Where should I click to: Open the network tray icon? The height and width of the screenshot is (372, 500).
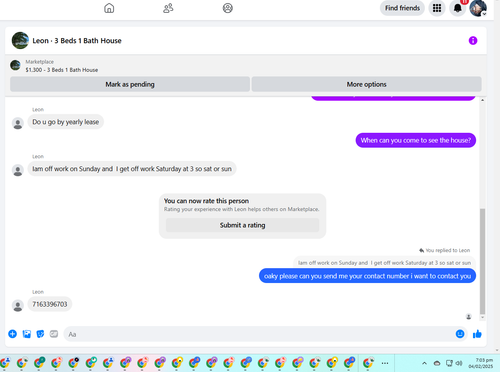(449, 363)
